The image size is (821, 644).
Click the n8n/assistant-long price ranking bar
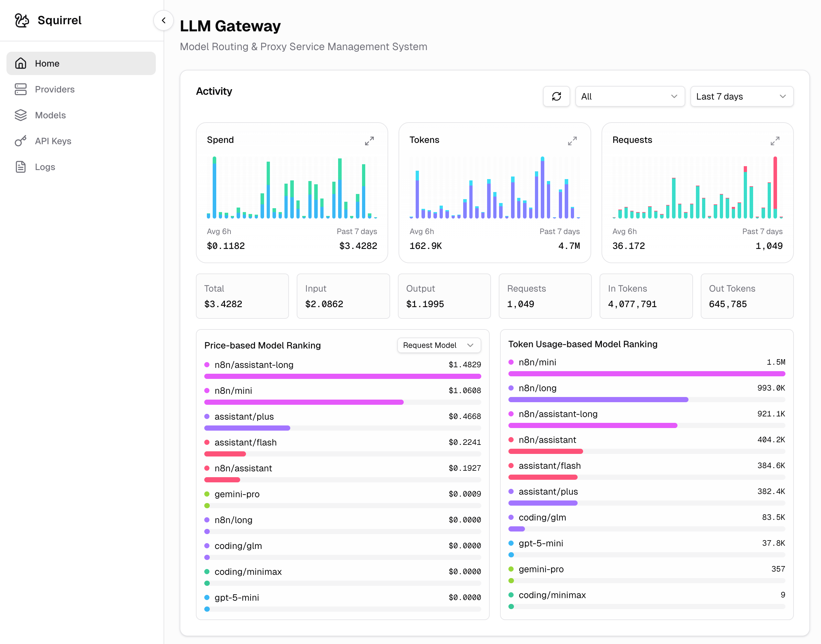point(342,376)
